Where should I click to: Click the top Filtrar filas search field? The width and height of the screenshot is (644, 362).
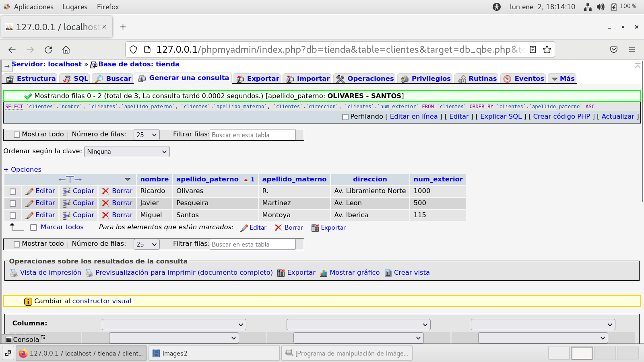pyautogui.click(x=253, y=135)
